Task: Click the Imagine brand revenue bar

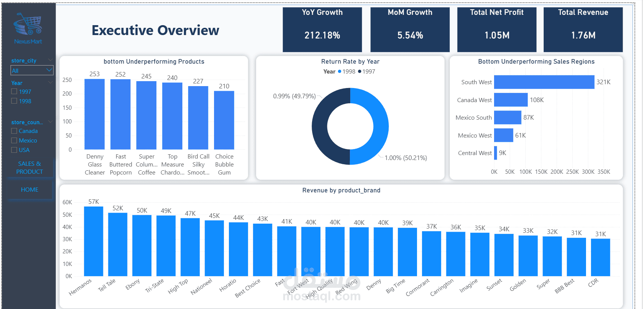Action: point(480,255)
